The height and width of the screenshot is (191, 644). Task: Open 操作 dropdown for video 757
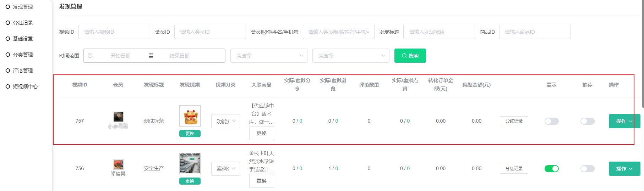point(624,121)
